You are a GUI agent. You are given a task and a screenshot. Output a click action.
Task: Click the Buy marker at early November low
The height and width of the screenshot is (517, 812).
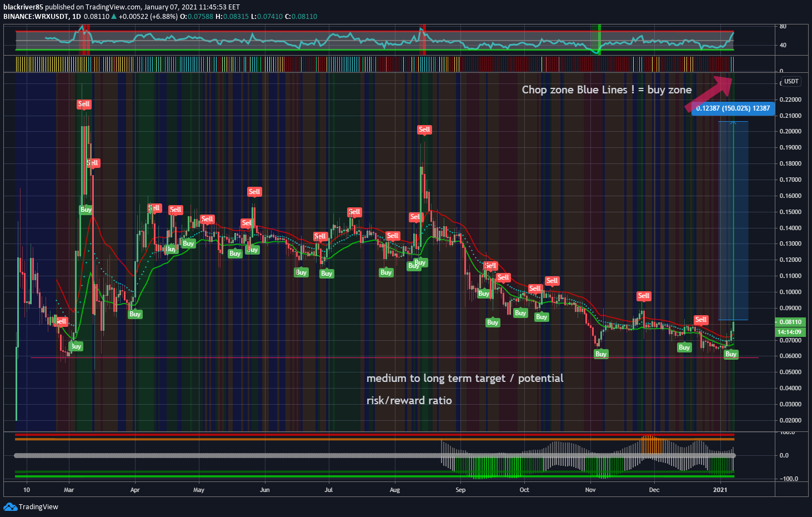601,354
